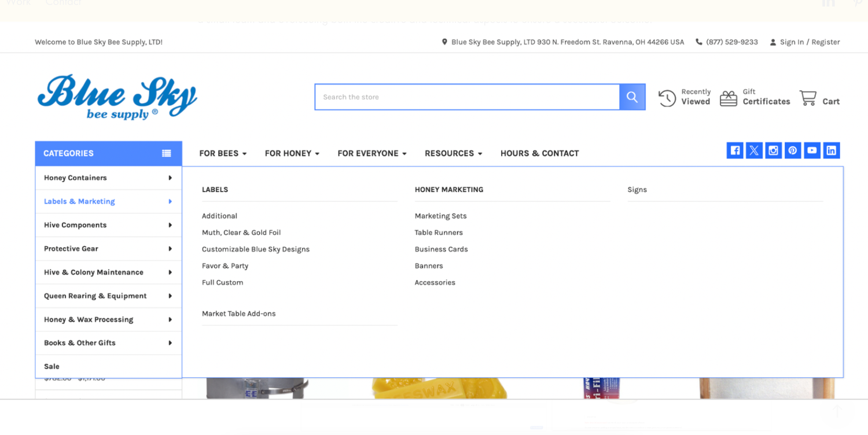Open the Marketing Sets link
This screenshot has height=435, width=868.
(440, 216)
